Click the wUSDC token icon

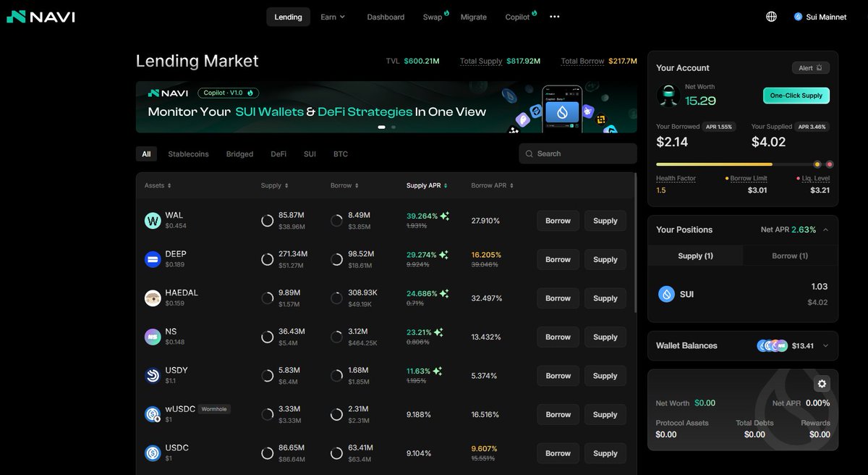(153, 414)
